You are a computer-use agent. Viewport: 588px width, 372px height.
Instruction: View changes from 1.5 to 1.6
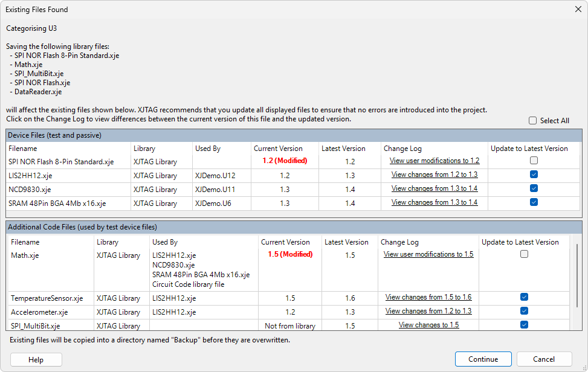tap(428, 297)
